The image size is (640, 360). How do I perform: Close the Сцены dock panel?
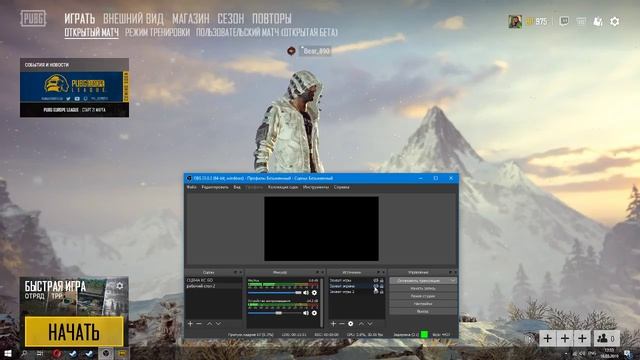pyautogui.click(x=240, y=272)
